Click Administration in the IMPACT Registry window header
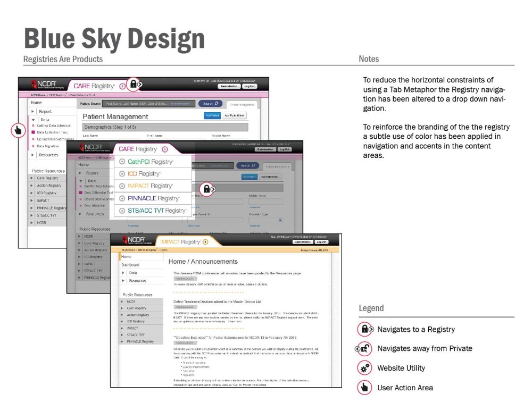This screenshot has height=411, width=532. click(x=303, y=242)
